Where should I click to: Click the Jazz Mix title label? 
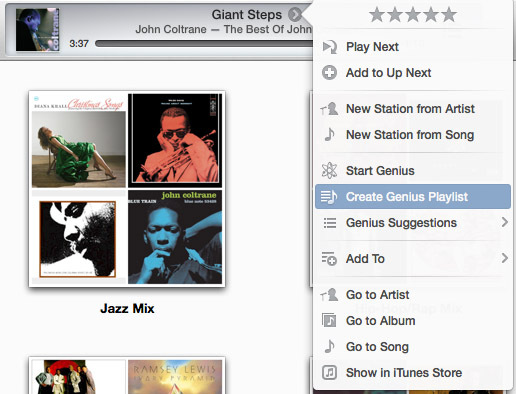127,308
